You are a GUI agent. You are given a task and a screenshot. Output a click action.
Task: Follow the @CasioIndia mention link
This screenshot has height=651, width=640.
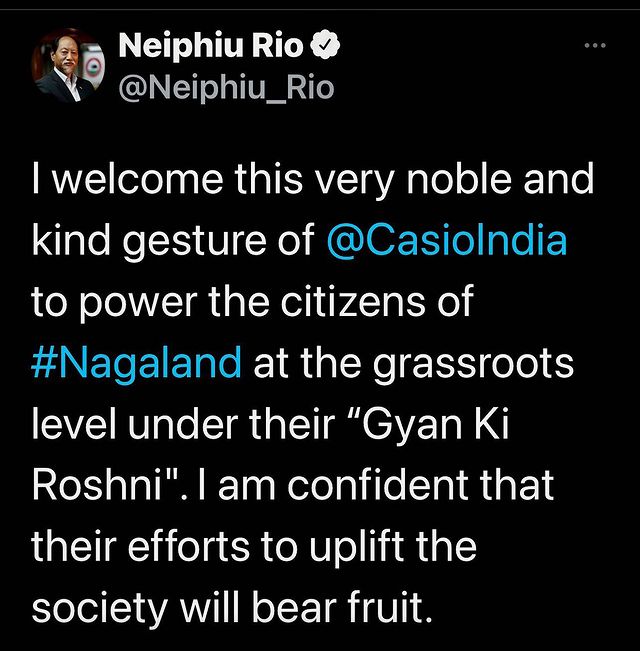pos(446,243)
